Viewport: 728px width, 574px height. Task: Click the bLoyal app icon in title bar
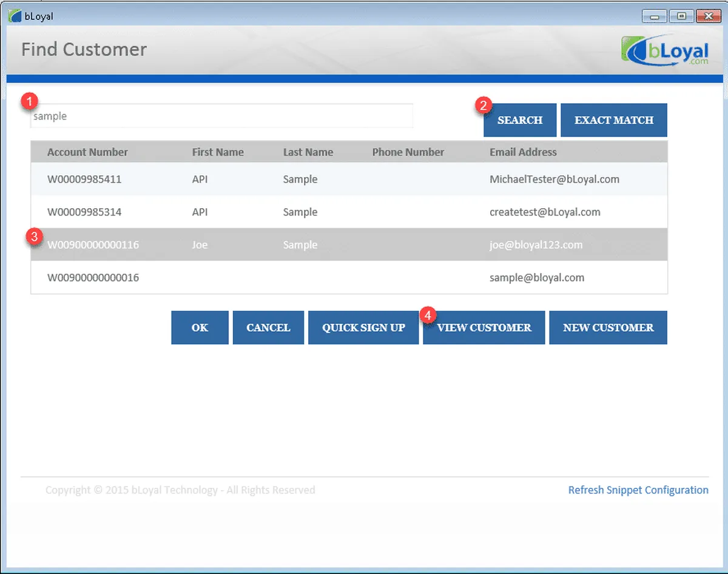[15, 16]
